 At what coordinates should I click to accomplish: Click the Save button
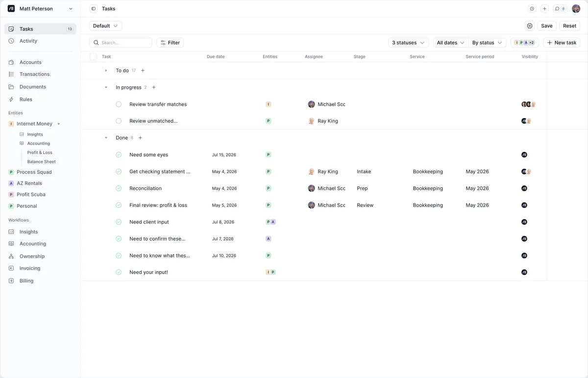point(547,26)
